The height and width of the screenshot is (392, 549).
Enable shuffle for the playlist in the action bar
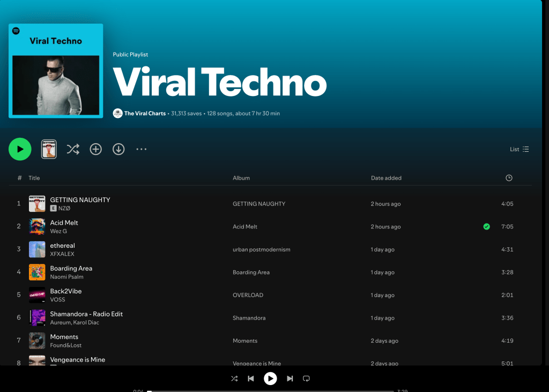73,149
